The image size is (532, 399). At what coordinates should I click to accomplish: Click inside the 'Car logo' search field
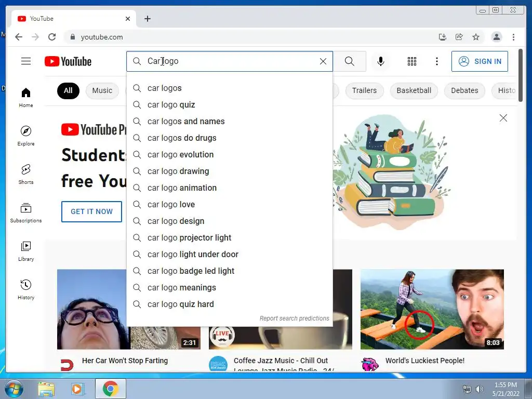(231, 61)
